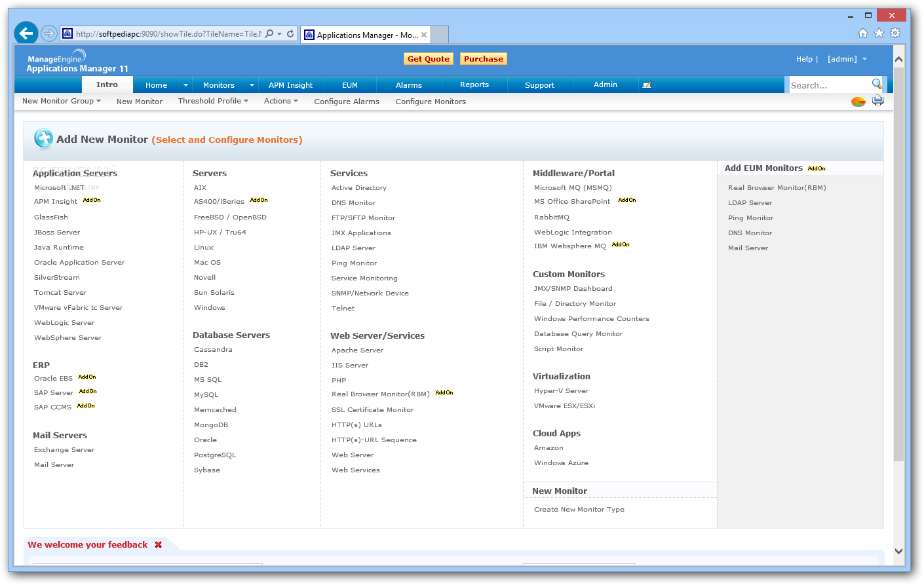The height and width of the screenshot is (585, 924).
Task: Open the New Monitor Group dropdown
Action: pos(62,101)
